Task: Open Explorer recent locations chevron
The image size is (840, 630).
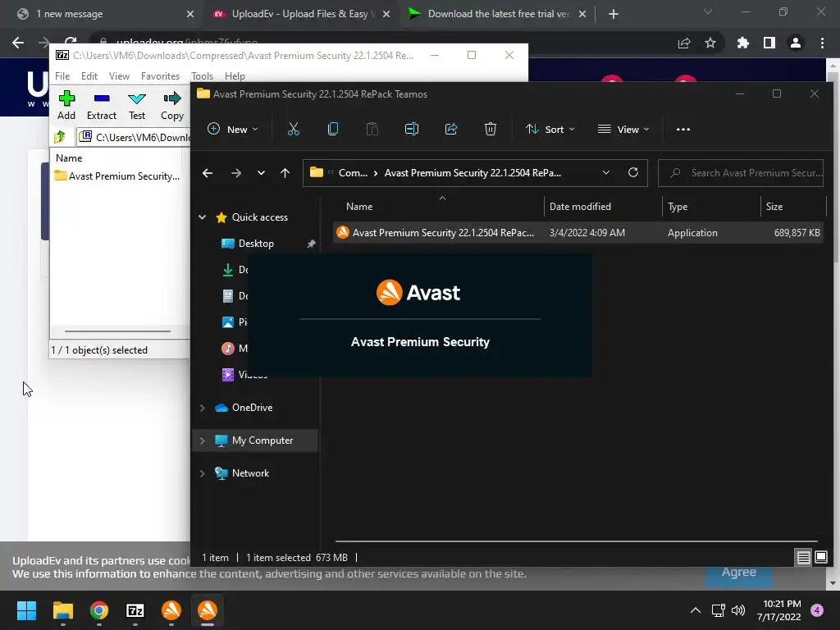Action: click(261, 173)
